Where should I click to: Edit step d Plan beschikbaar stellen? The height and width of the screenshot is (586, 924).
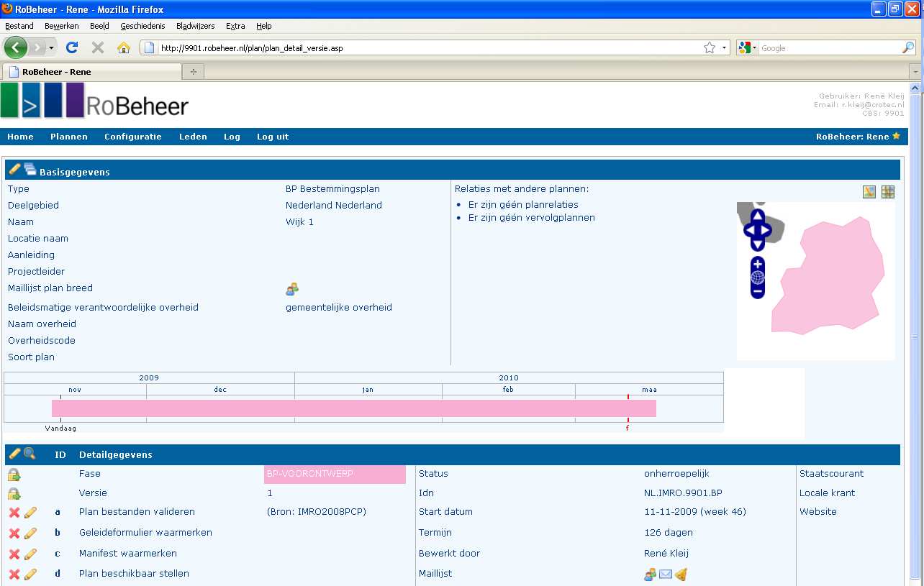pos(30,574)
